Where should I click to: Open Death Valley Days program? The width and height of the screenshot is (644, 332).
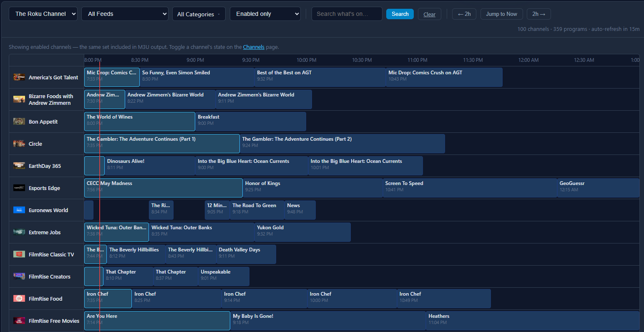246,254
